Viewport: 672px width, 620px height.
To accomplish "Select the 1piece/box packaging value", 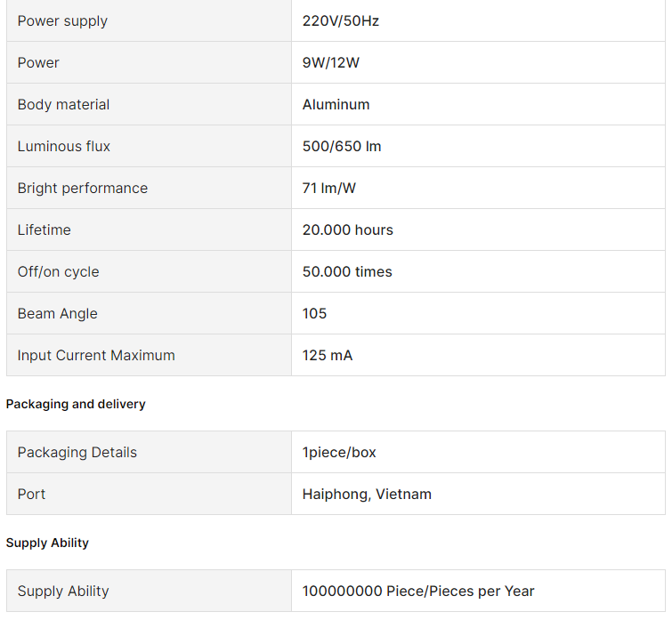I will coord(339,452).
